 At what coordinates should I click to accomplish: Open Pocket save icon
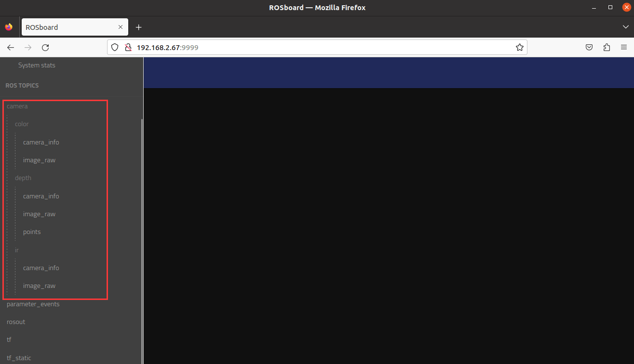click(x=589, y=47)
